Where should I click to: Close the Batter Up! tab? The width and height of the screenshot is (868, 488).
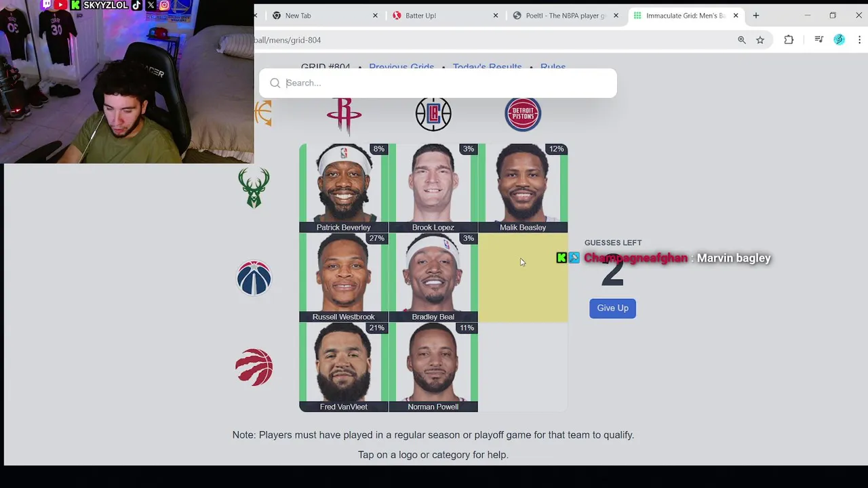(496, 16)
